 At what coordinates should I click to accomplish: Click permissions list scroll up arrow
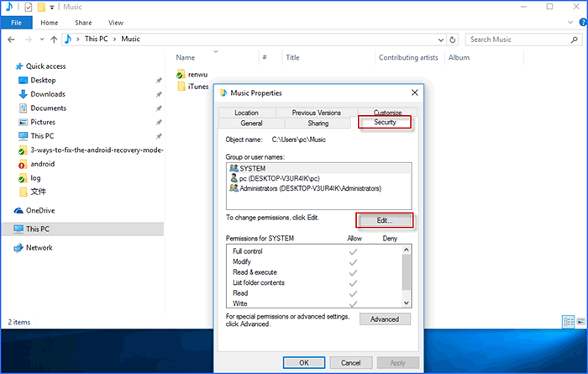click(x=407, y=250)
